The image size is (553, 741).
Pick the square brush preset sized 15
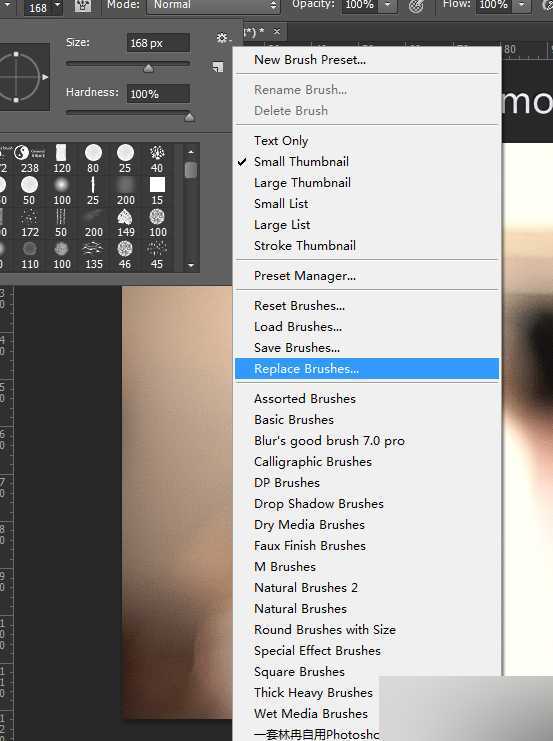click(157, 191)
